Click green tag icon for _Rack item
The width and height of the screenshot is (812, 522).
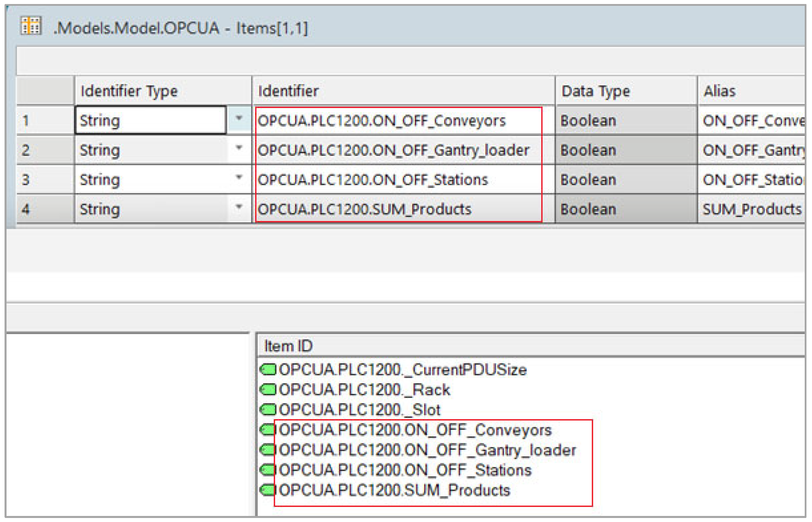[x=268, y=390]
